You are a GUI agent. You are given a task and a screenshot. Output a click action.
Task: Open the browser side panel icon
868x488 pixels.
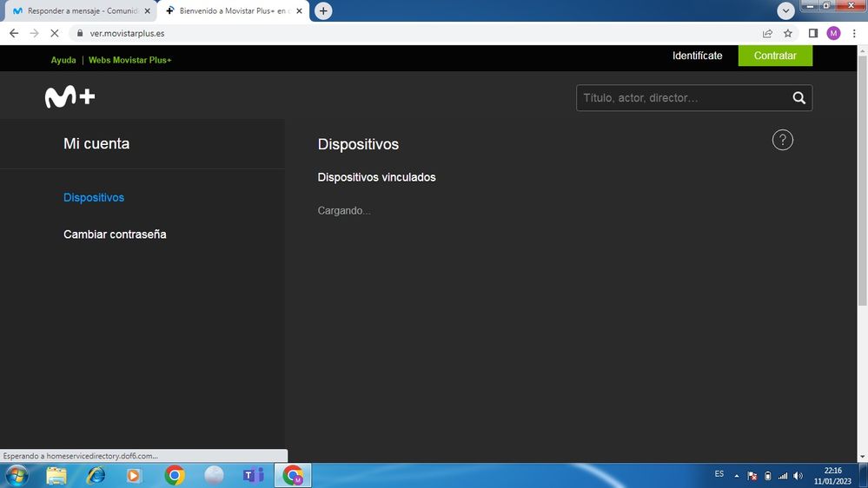point(812,33)
